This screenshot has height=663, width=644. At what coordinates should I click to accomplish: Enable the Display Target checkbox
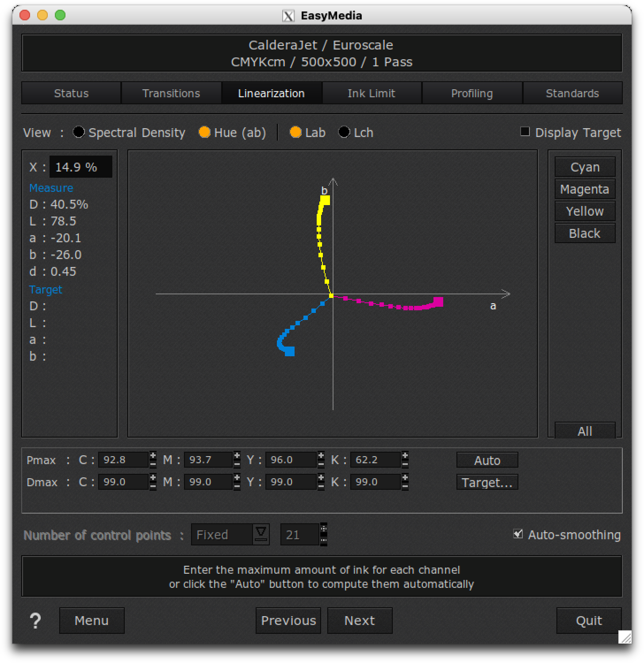(x=525, y=131)
